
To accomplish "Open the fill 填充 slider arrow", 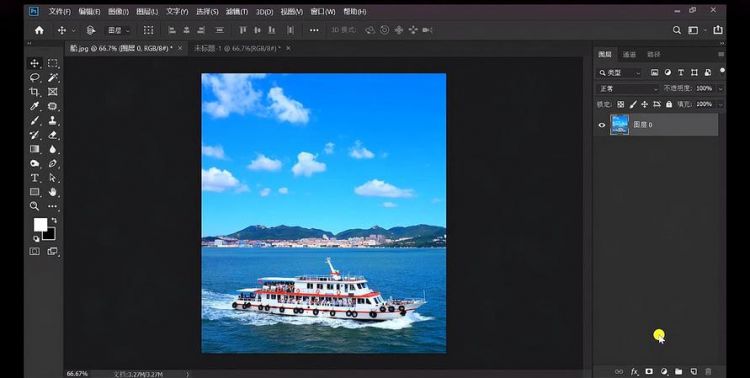I will coord(720,104).
